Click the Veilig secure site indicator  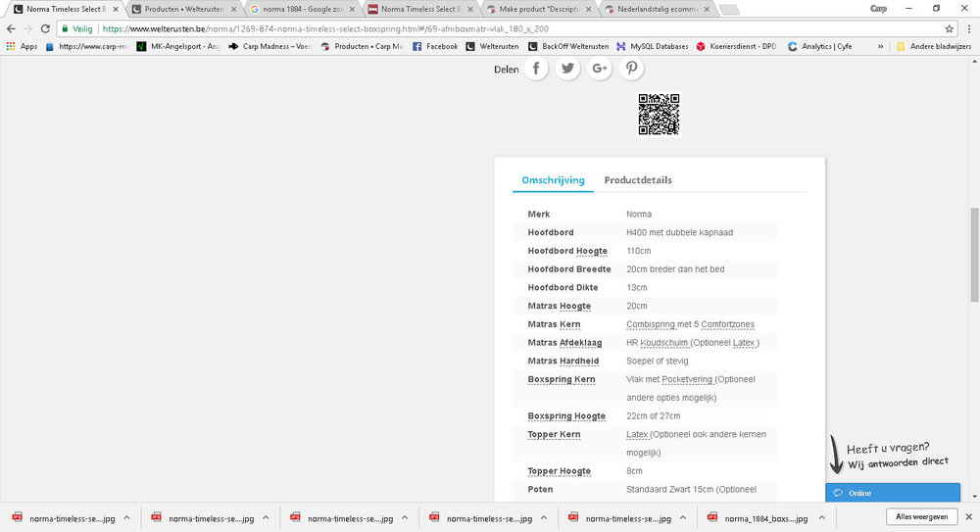pos(76,28)
